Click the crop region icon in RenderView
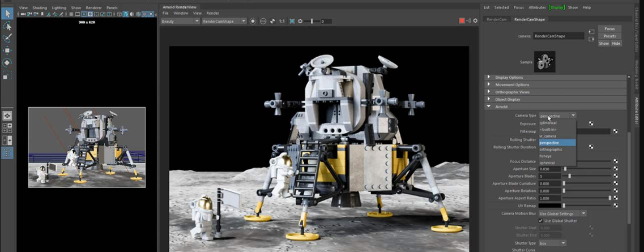644x252 pixels. (292, 21)
